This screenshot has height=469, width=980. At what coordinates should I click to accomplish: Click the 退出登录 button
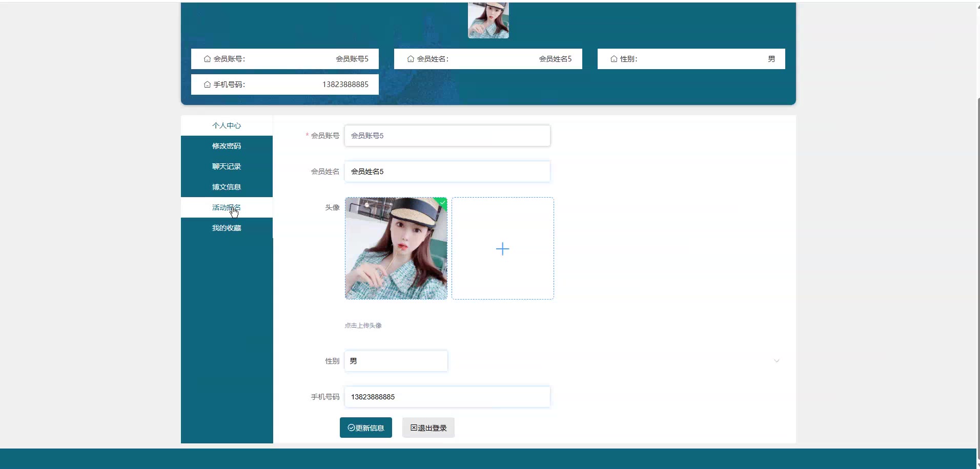coord(428,428)
